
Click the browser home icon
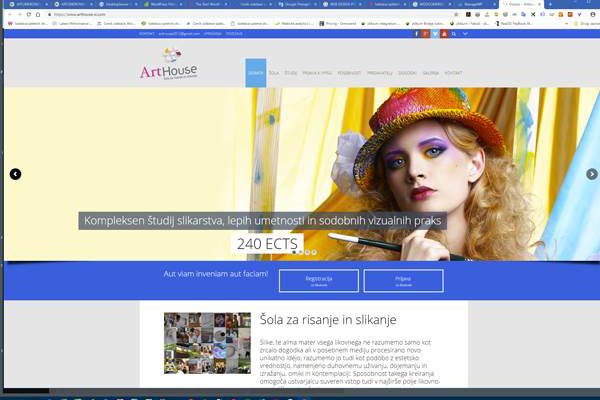point(38,14)
